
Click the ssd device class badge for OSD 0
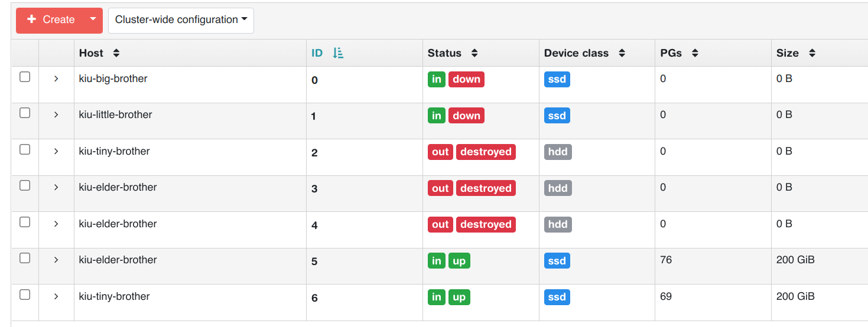tap(557, 79)
